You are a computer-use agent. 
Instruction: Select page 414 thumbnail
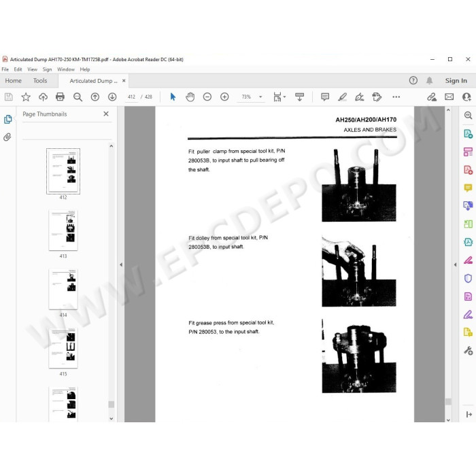click(x=63, y=289)
